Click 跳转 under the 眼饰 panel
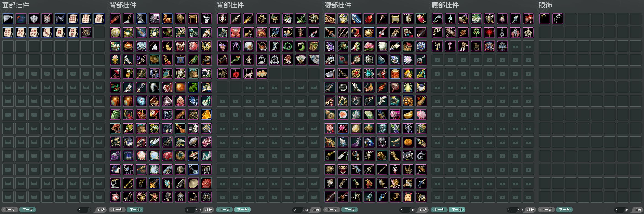This screenshot has width=644, height=214. point(637,210)
